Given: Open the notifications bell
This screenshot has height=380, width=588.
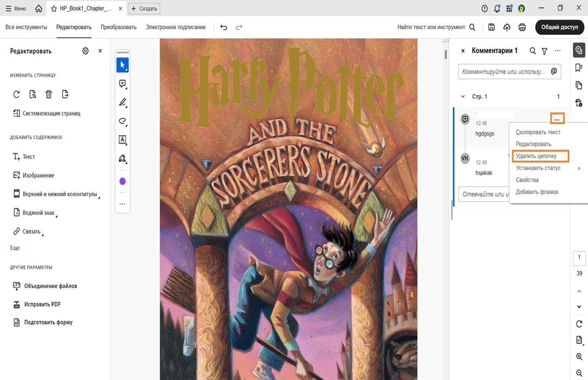Looking at the screenshot, I should (x=497, y=9).
